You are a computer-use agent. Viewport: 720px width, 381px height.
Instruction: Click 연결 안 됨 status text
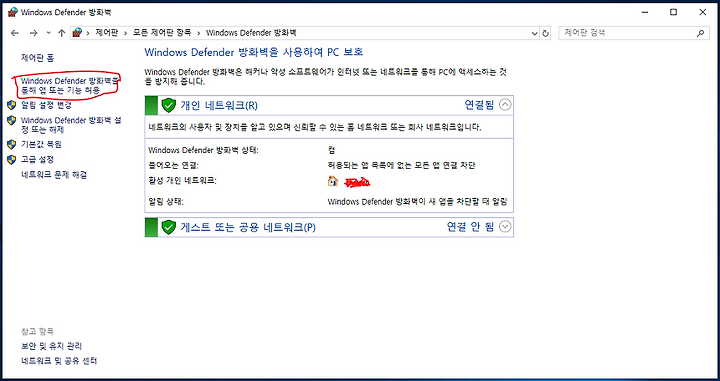click(471, 226)
